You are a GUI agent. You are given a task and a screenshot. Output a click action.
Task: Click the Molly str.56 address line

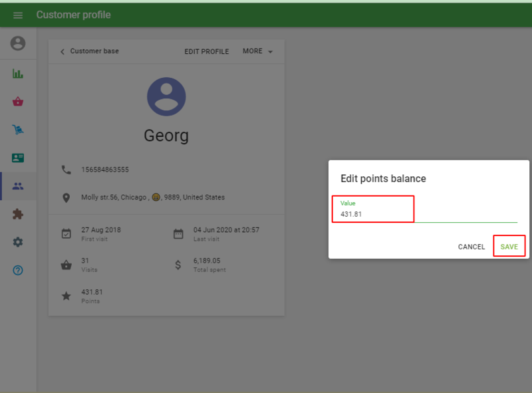pyautogui.click(x=152, y=197)
